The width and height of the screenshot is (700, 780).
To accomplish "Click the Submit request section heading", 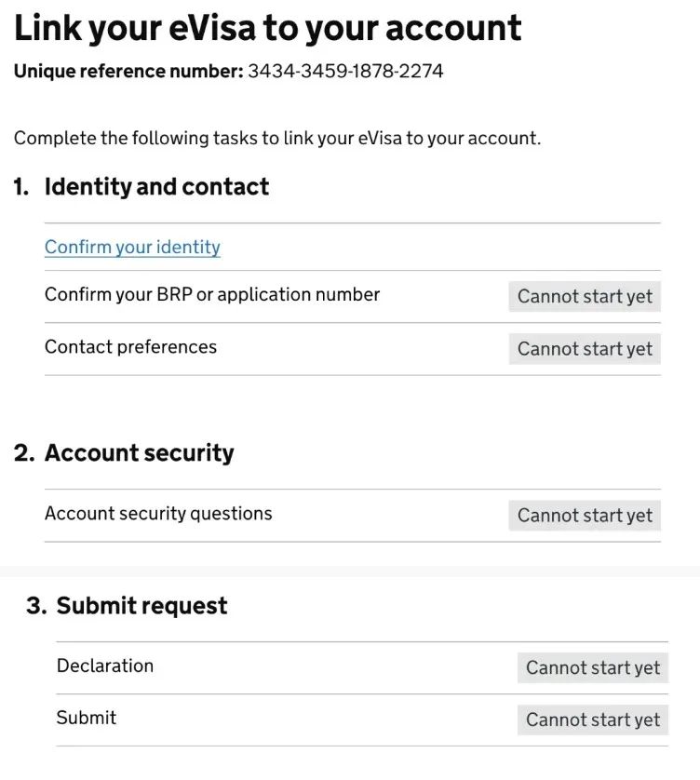I will (x=141, y=606).
